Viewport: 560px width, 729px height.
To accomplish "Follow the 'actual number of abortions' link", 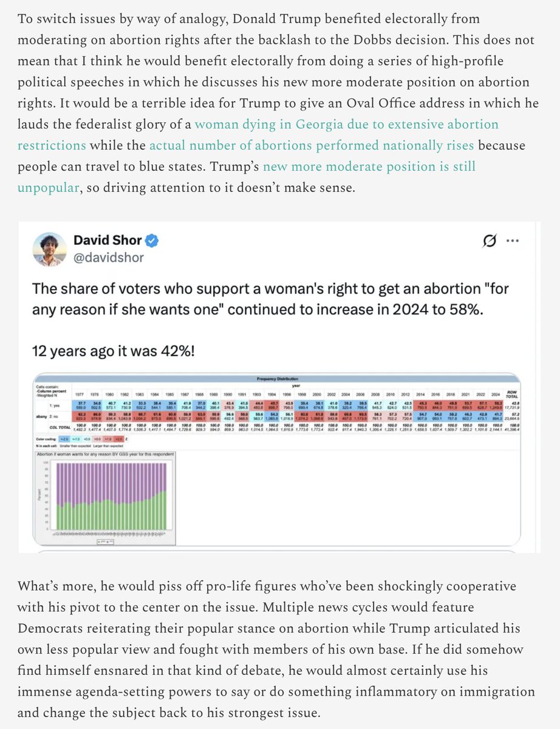I will coord(311,146).
